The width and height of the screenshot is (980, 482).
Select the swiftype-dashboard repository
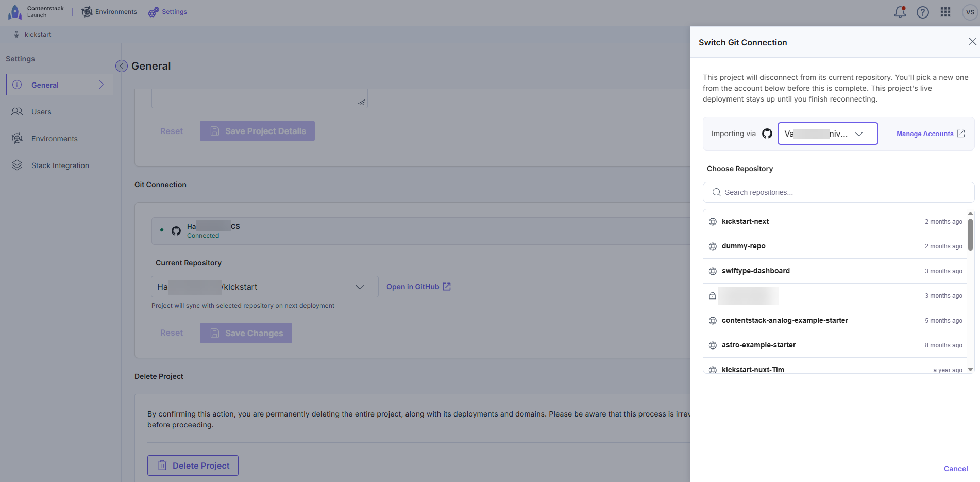point(835,271)
